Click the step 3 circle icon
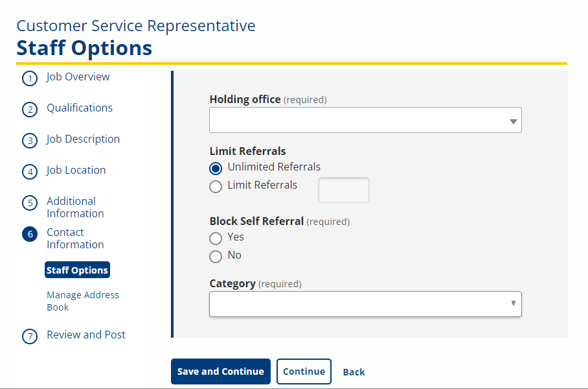 [x=30, y=141]
